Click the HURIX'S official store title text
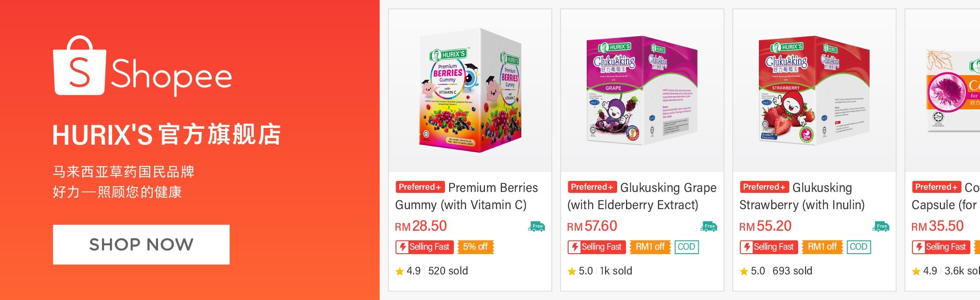The image size is (980, 300). tap(167, 135)
